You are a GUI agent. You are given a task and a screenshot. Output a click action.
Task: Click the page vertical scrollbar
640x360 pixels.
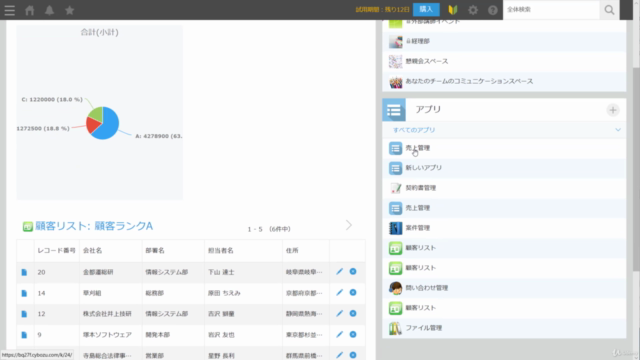tap(636, 169)
